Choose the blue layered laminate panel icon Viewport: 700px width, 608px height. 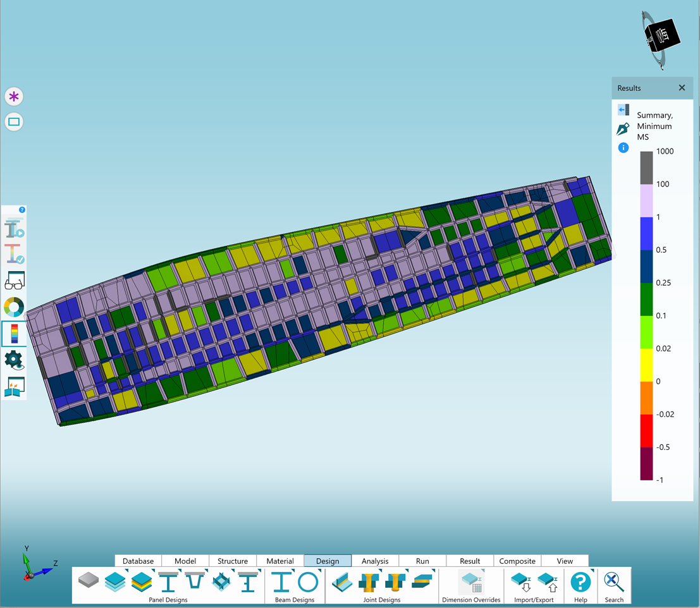pyautogui.click(x=115, y=581)
